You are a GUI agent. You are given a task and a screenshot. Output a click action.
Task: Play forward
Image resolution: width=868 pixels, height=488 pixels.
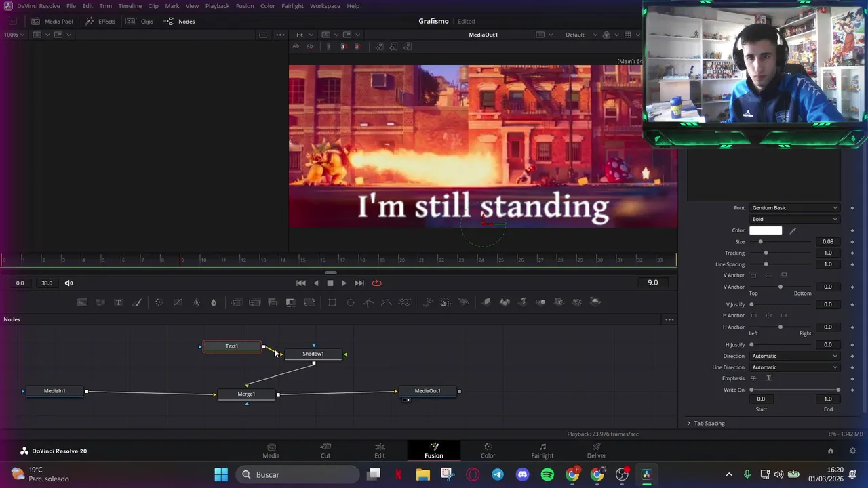pyautogui.click(x=344, y=283)
